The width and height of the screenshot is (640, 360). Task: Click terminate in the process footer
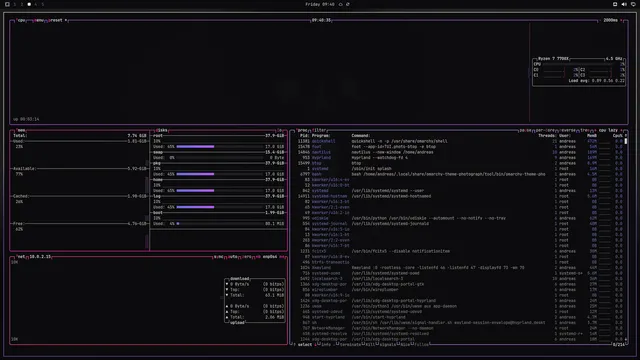[350, 344]
